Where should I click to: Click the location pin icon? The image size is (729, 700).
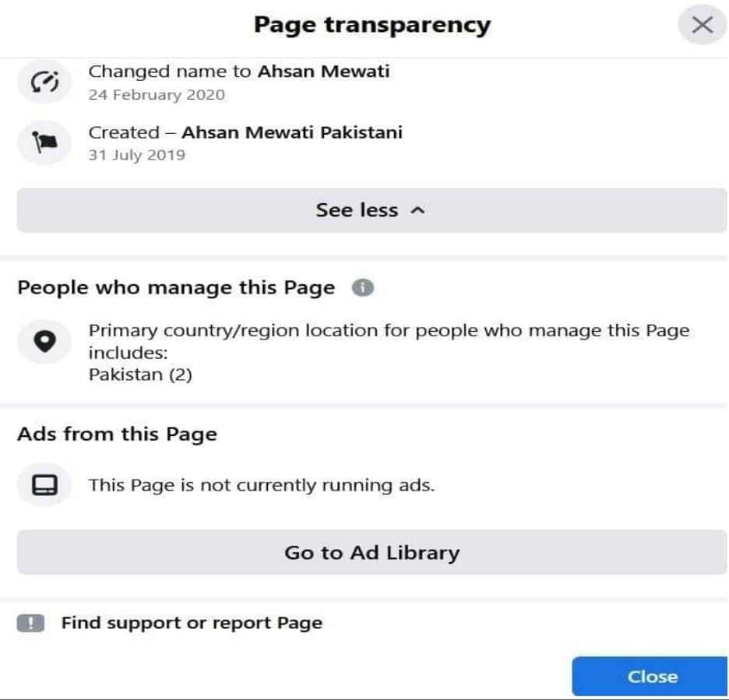[44, 342]
